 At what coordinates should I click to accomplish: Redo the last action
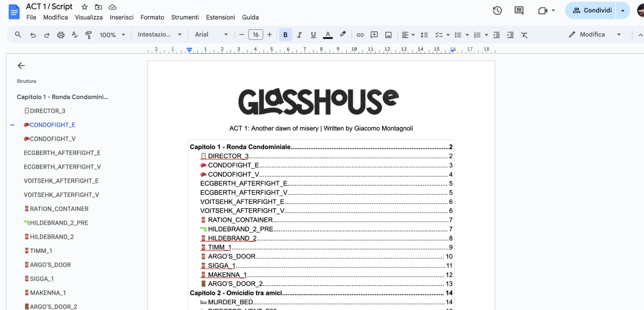pos(47,35)
